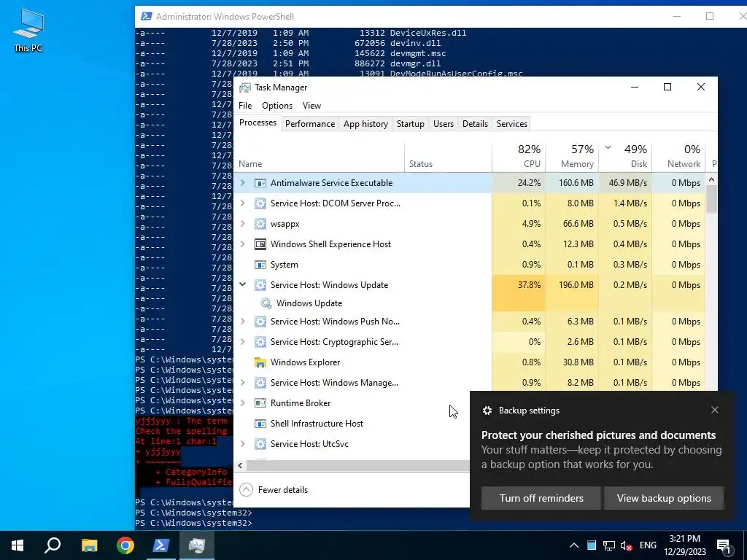Click the Service Host: Cryptographic Services icon

tap(260, 342)
